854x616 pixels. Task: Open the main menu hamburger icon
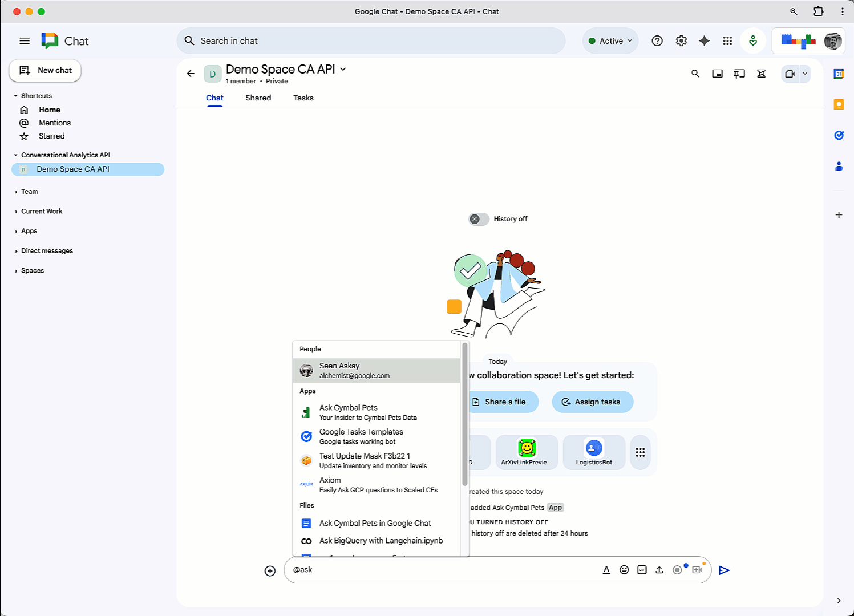point(25,41)
